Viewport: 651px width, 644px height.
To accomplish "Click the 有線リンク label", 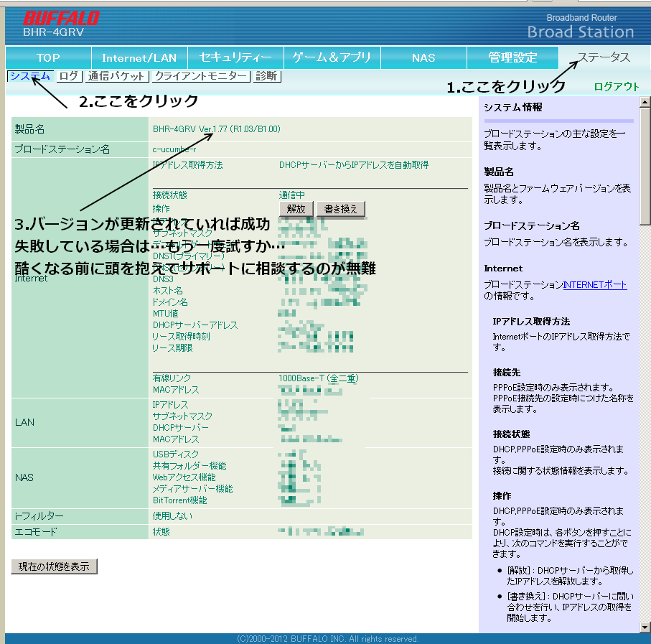I will coord(172,378).
